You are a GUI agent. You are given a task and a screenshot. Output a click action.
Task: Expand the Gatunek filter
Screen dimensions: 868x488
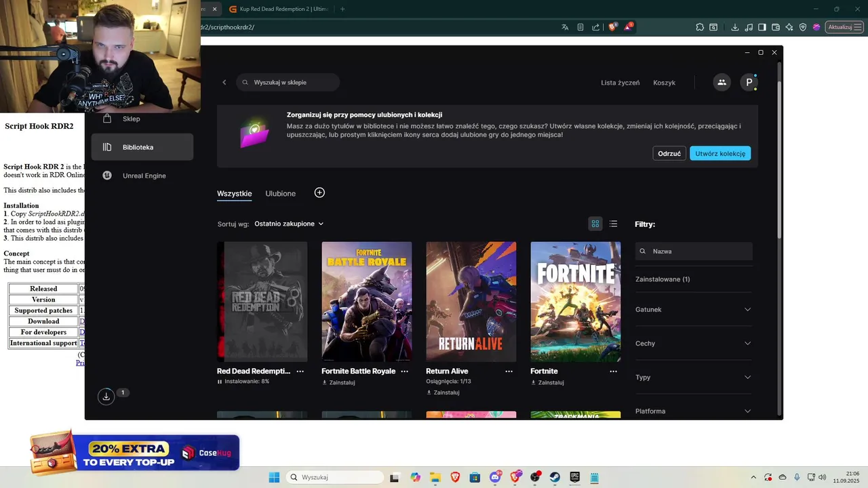pyautogui.click(x=694, y=310)
